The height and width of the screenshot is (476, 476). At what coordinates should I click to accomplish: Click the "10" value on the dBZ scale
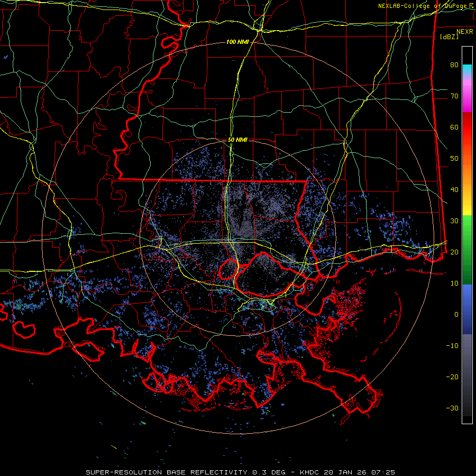[454, 283]
